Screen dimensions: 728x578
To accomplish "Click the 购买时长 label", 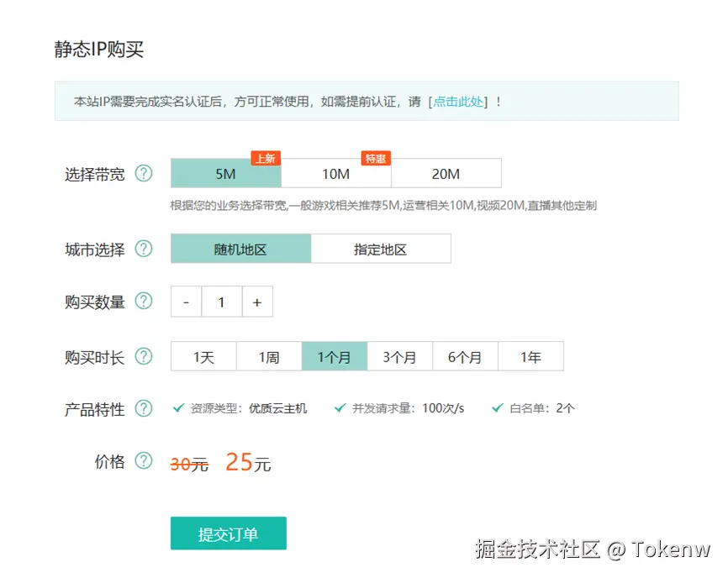I will [x=95, y=358].
